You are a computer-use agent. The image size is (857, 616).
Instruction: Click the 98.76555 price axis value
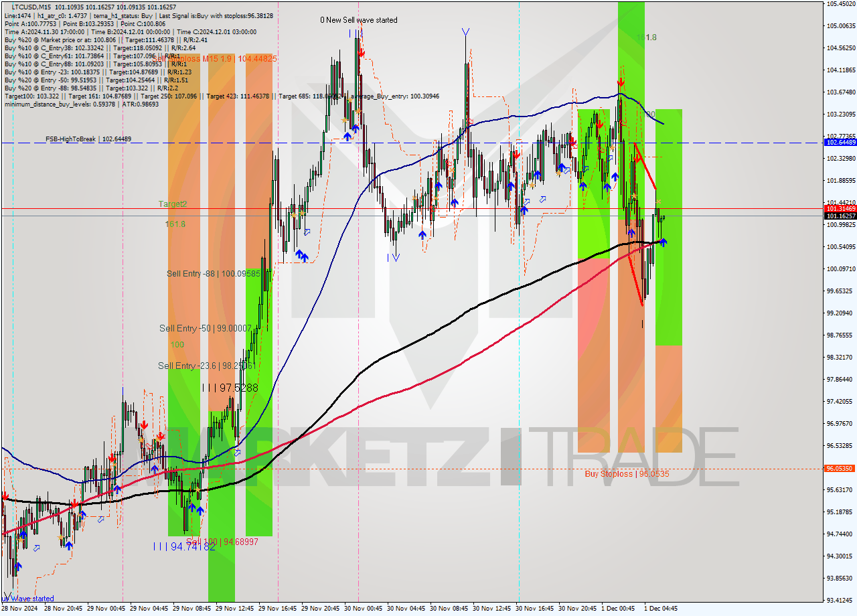coord(840,335)
